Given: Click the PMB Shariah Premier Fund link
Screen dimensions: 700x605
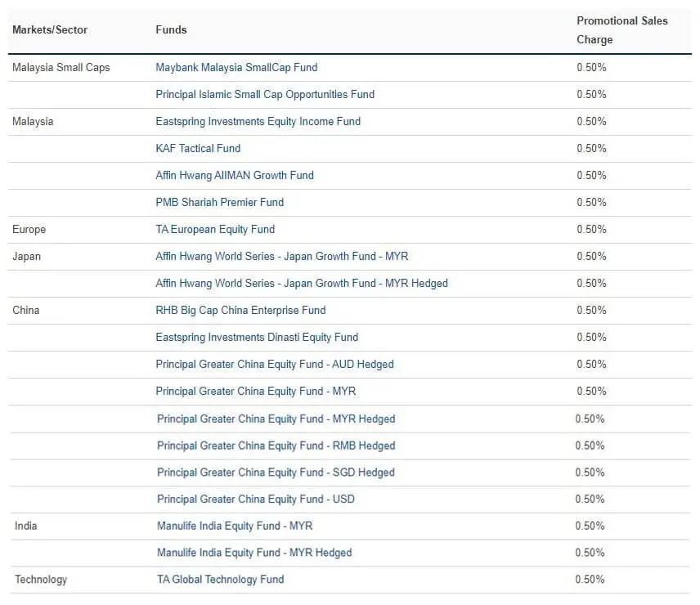Looking at the screenshot, I should pos(219,203).
